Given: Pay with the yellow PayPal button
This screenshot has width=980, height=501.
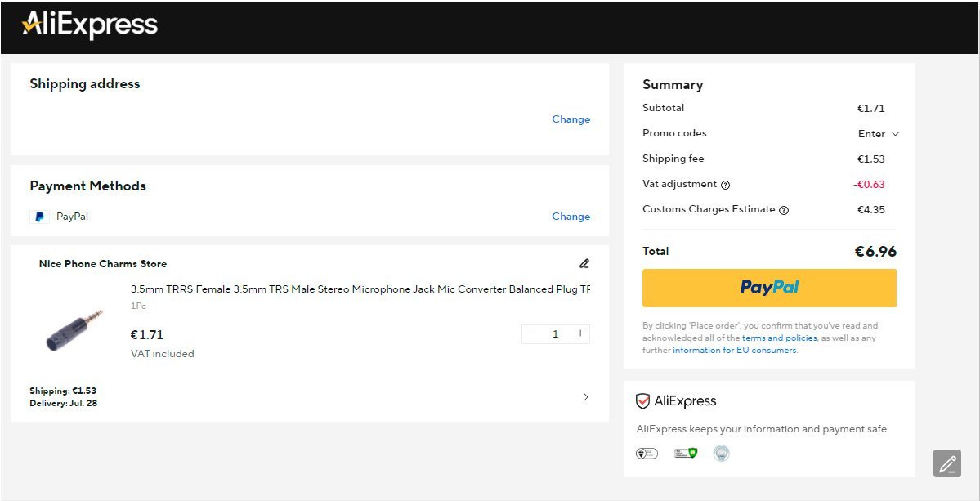Looking at the screenshot, I should (769, 288).
